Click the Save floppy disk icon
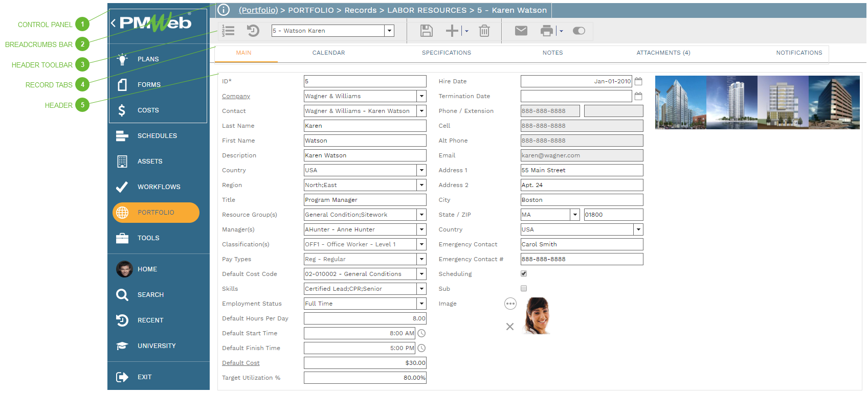Screen dimensions: 868x393 coord(426,31)
